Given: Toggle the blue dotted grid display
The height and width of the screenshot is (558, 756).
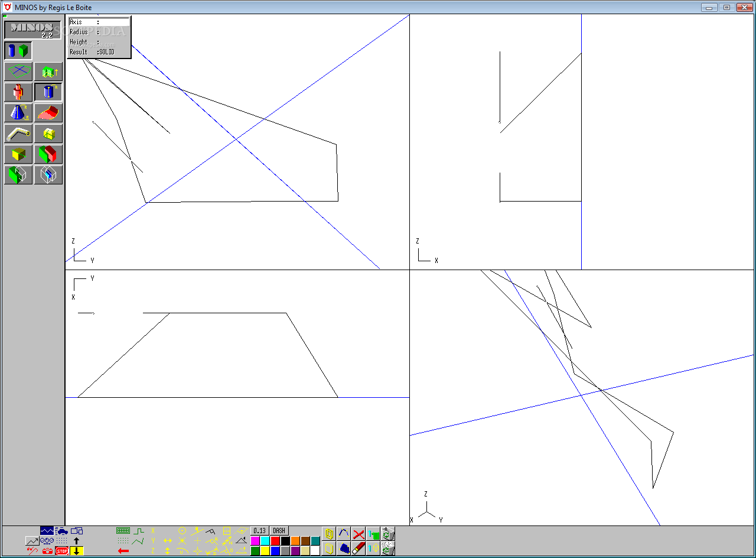Looking at the screenshot, I should coord(62,541).
